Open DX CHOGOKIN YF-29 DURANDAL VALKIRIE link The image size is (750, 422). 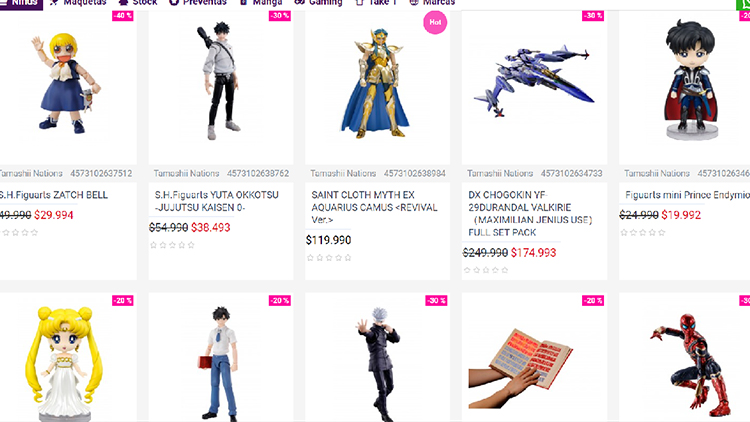point(530,214)
